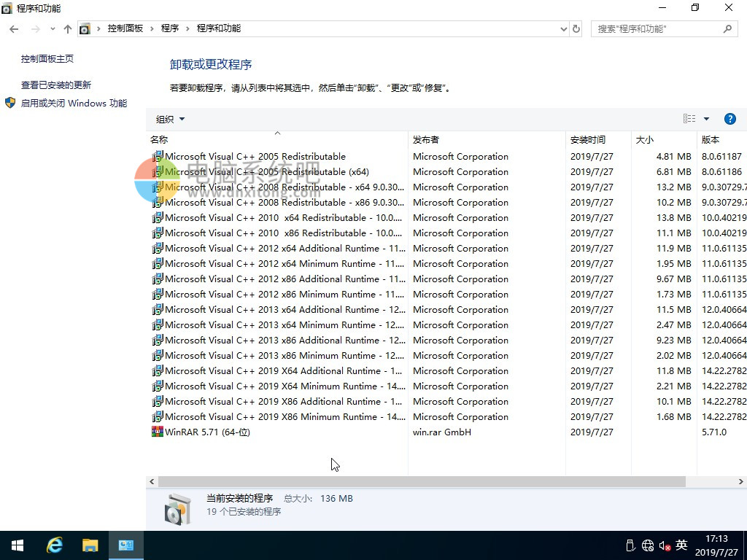Open recent locations dropdown arrow
Image resolution: width=747 pixels, height=560 pixels.
coord(53,29)
